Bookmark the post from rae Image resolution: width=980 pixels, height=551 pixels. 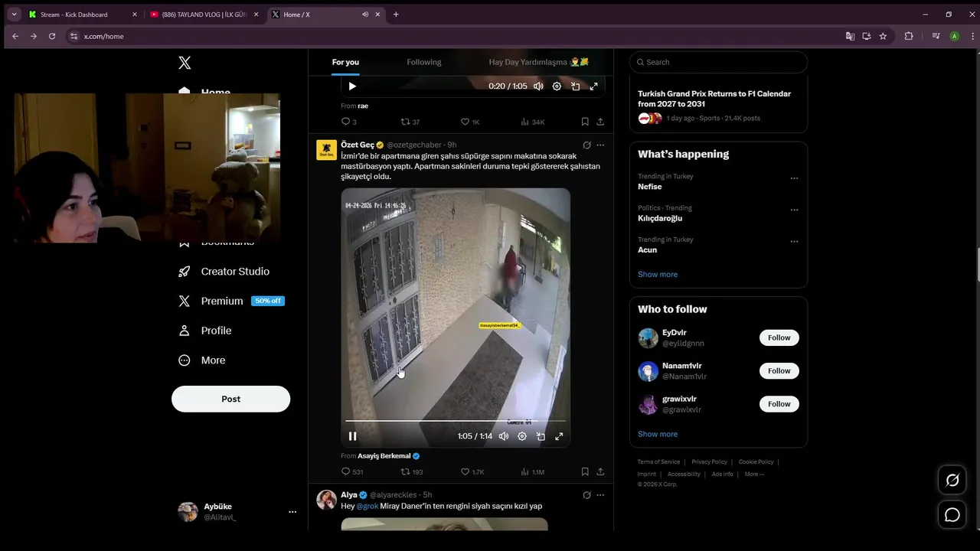tap(585, 122)
